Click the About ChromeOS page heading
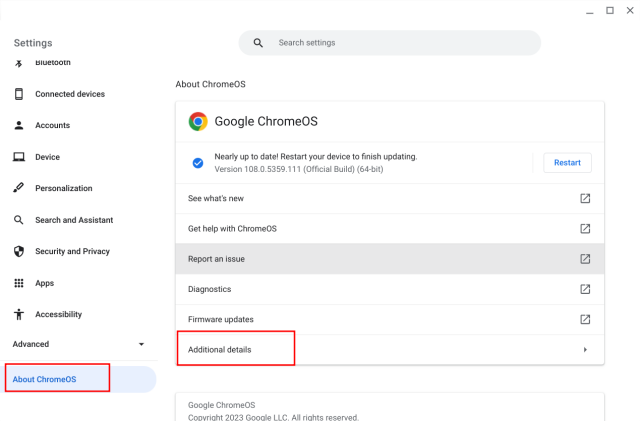Image resolution: width=640 pixels, height=421 pixels. 211,84
